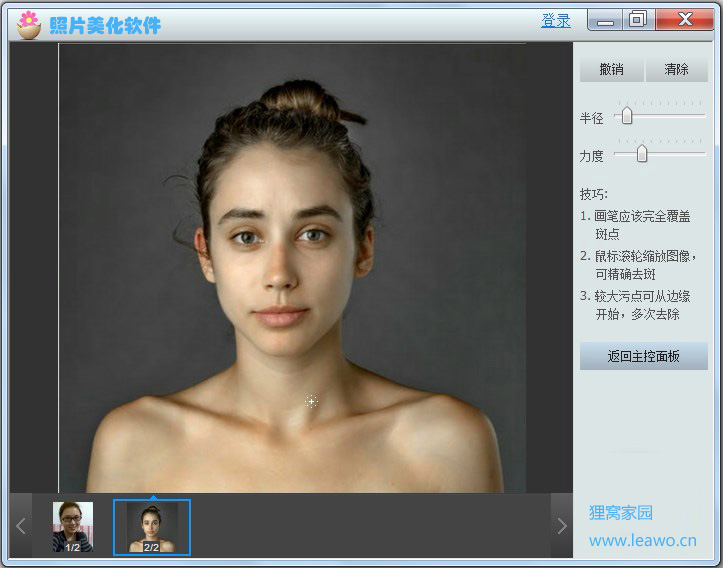Click the flower app logo icon

click(29, 25)
